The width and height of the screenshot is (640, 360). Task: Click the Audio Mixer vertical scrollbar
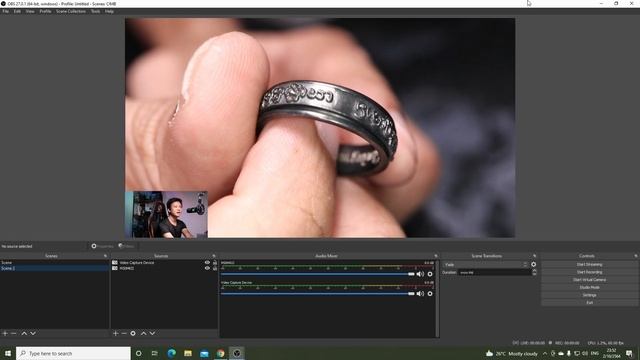(438, 299)
